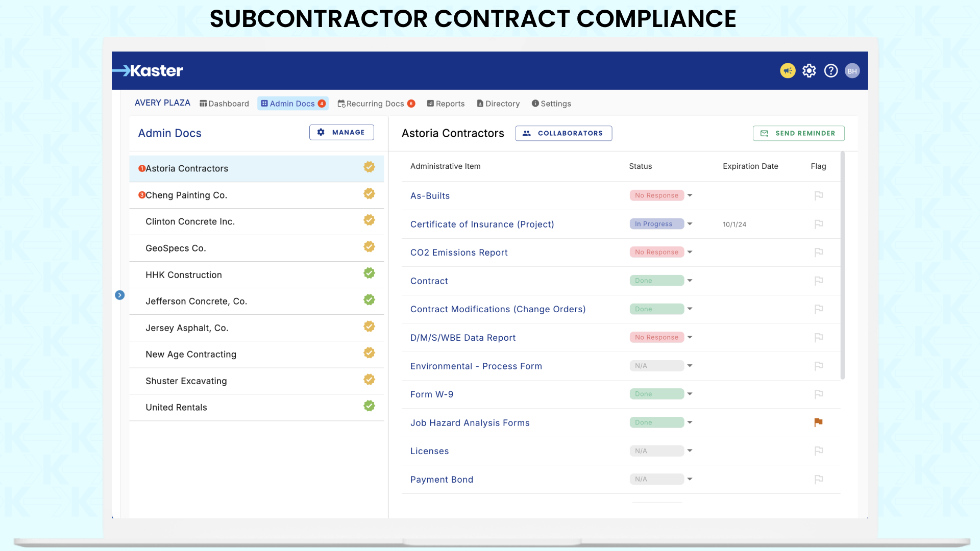Click the help question mark icon
This screenshot has width=980, height=551.
(x=831, y=71)
